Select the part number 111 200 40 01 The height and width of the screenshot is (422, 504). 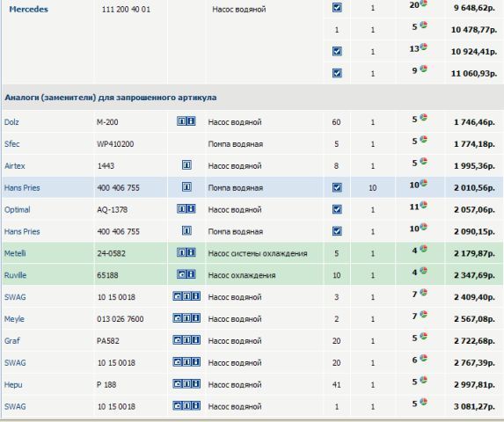126,10
